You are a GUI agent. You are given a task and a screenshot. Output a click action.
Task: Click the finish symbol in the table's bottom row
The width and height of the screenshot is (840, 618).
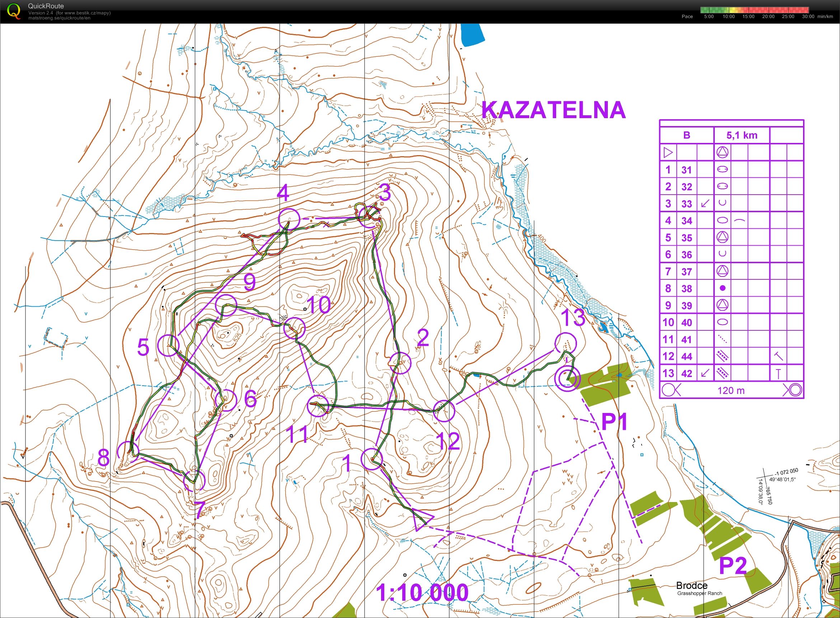coord(793,390)
